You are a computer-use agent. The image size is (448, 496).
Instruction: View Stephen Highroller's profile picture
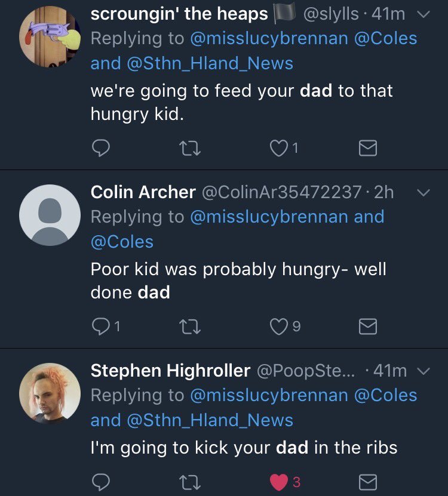(50, 393)
